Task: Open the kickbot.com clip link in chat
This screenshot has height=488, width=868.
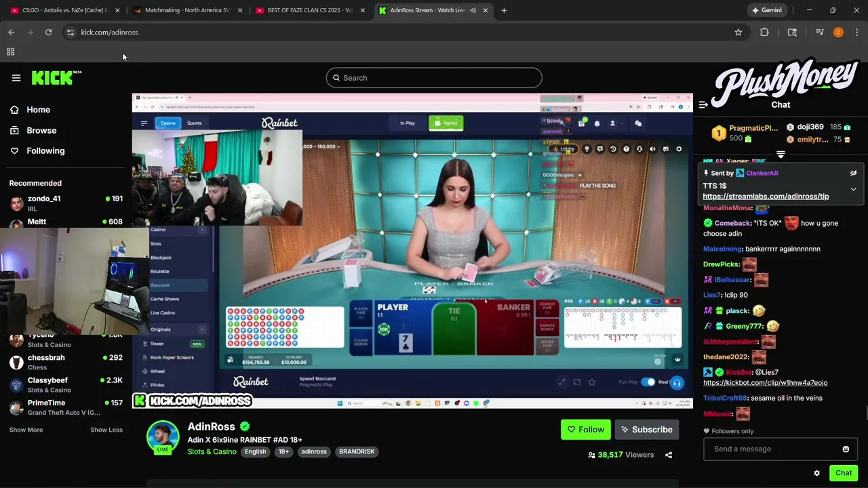Action: coord(765,383)
